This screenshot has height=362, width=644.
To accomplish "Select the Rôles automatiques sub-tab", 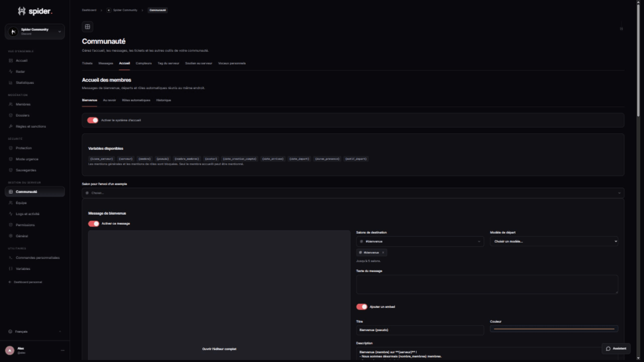I will tap(136, 100).
